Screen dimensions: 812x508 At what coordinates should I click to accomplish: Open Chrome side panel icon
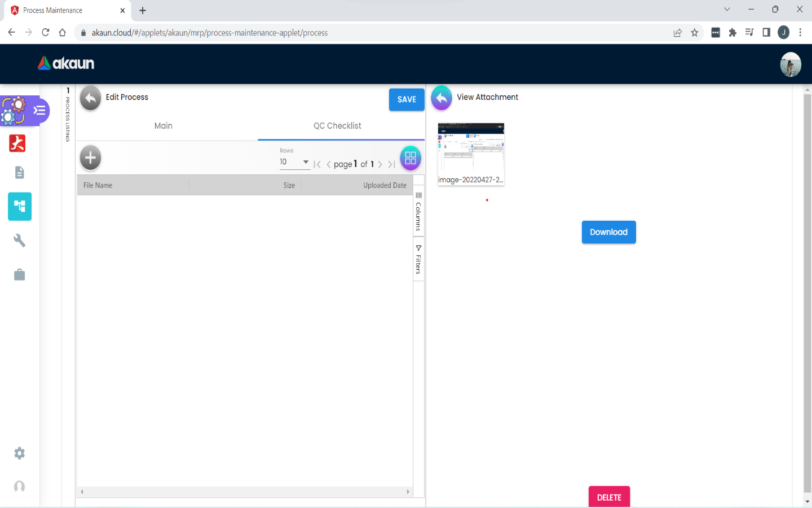coord(766,32)
